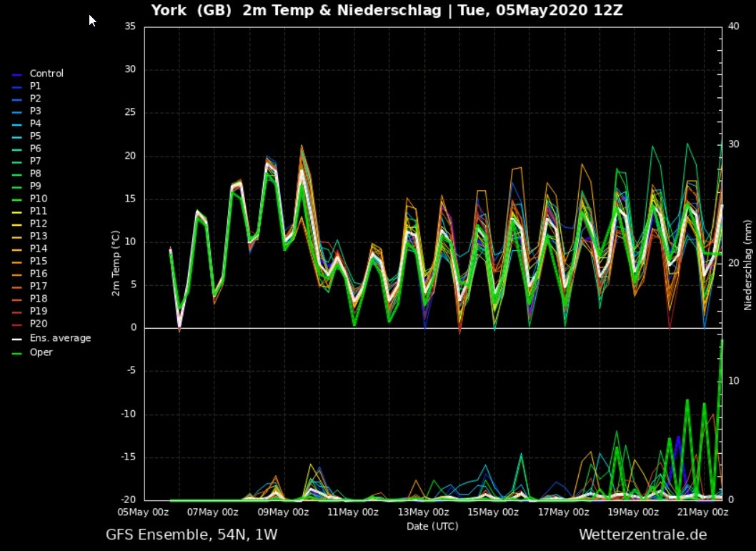Click the 0 label on precipitation axis
The height and width of the screenshot is (551, 756).
click(x=731, y=500)
